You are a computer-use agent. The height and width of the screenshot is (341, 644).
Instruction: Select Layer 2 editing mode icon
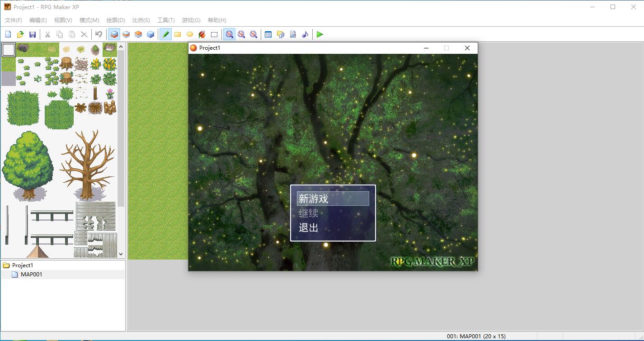point(127,34)
